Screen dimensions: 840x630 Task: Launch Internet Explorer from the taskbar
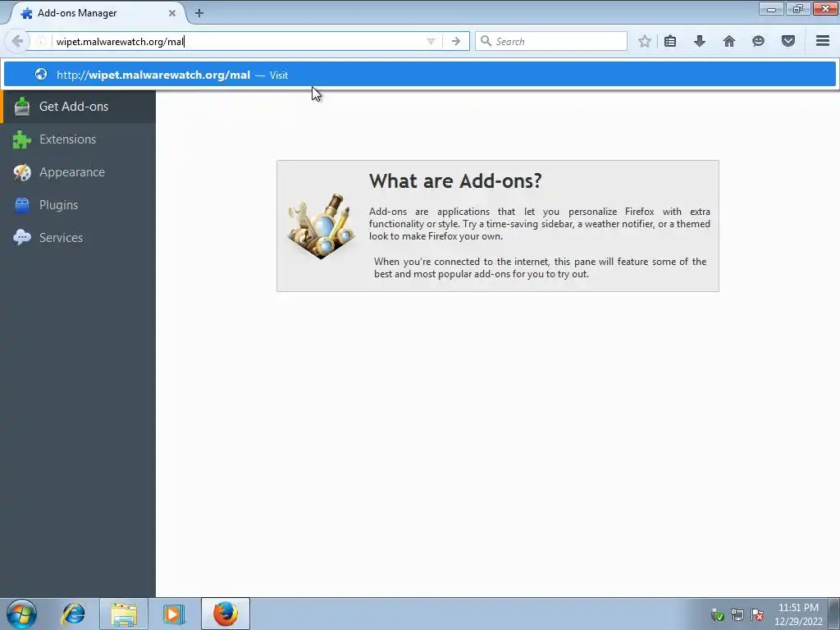73,614
